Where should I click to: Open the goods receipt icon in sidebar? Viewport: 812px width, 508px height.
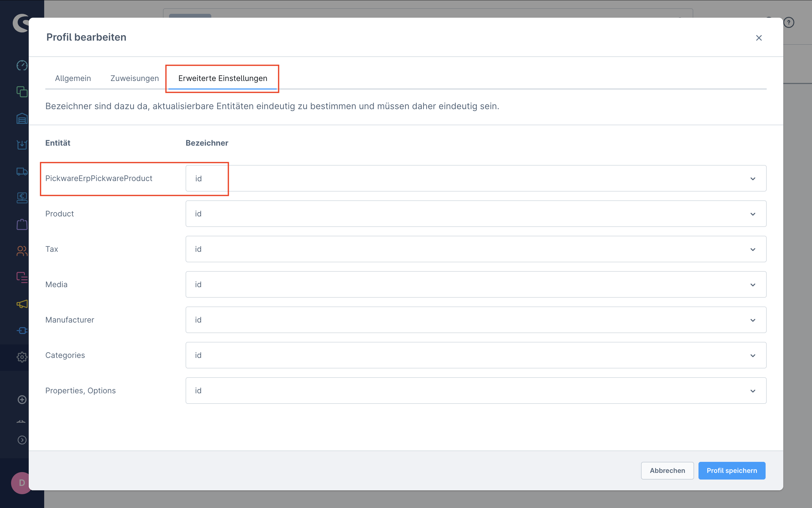pyautogui.click(x=22, y=145)
